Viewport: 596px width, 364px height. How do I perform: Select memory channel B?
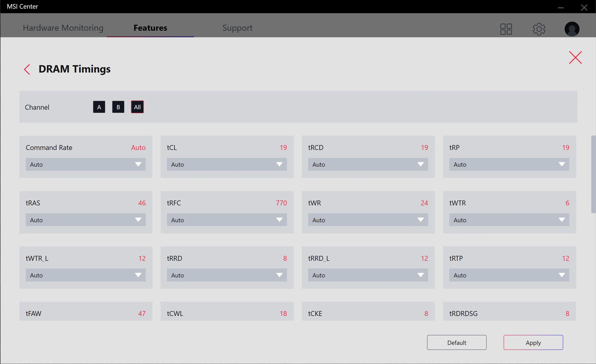(118, 107)
